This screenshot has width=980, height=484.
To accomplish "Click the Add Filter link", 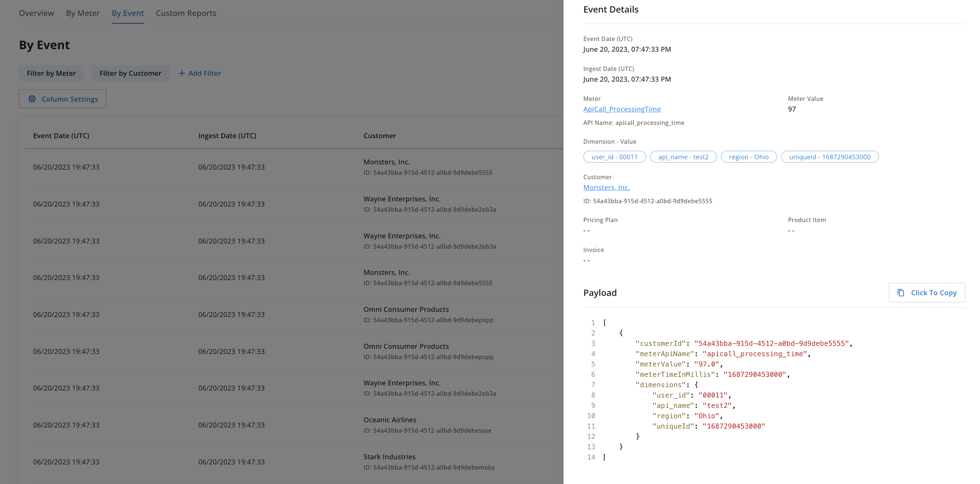I will (x=204, y=73).
